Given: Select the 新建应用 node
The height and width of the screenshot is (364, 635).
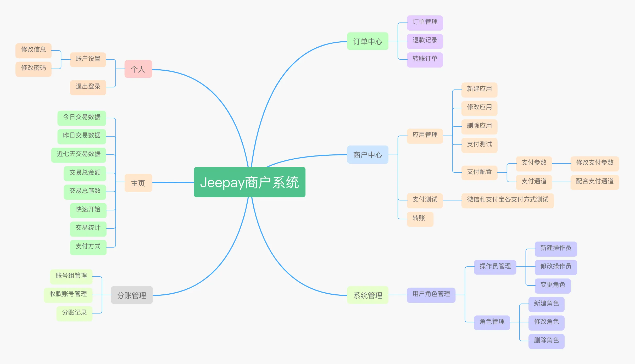Looking at the screenshot, I should tap(479, 90).
